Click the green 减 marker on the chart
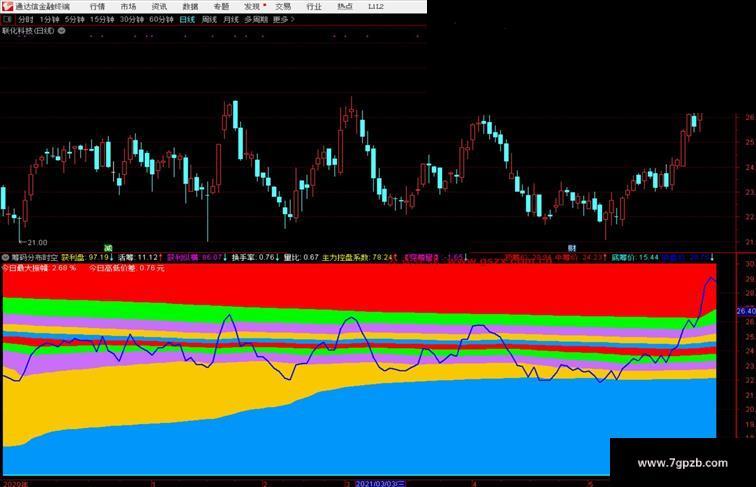Viewport: 756px width, 487px height. tap(108, 248)
